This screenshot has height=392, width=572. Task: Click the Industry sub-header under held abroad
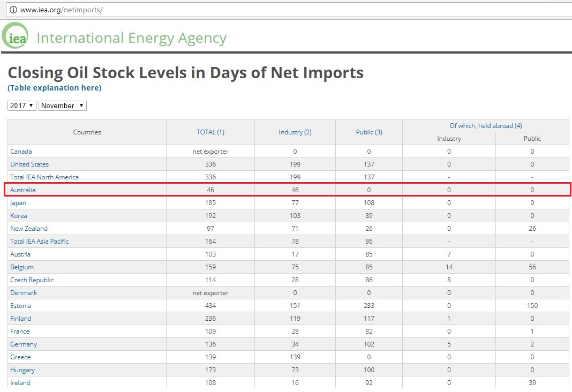pos(449,139)
